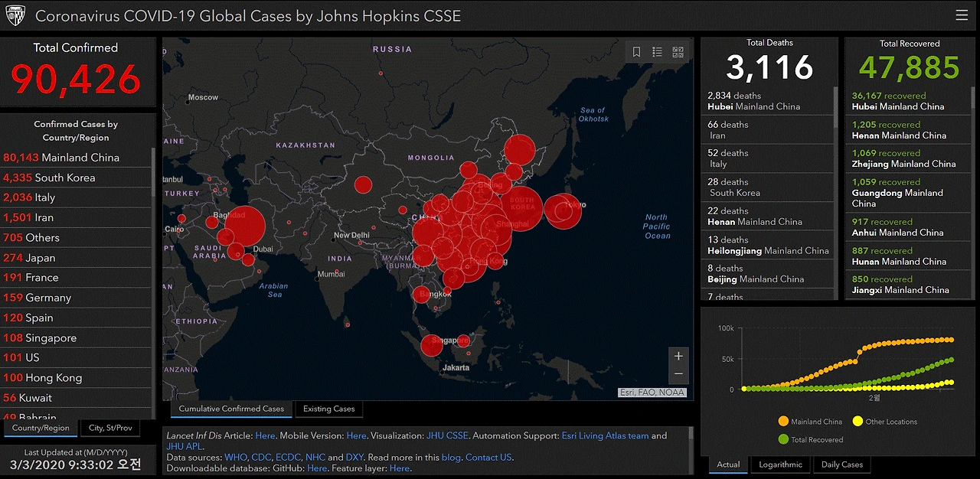Toggle Mainland China series in chart legend
Image resolution: width=980 pixels, height=479 pixels.
[x=810, y=422]
